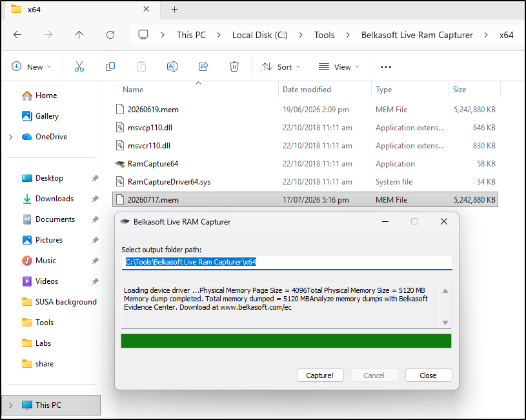Unpin Desktop using its pin icon
The width and height of the screenshot is (526, 420).
(96, 178)
